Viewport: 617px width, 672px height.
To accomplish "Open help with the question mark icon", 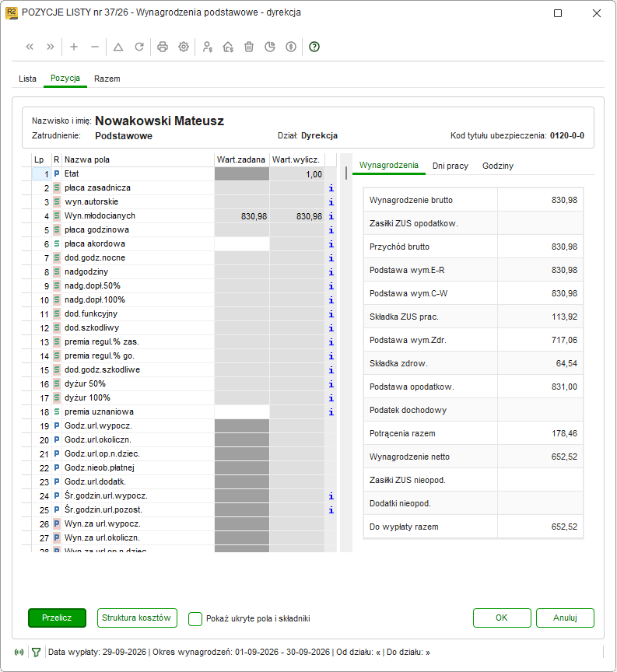I will [x=314, y=47].
